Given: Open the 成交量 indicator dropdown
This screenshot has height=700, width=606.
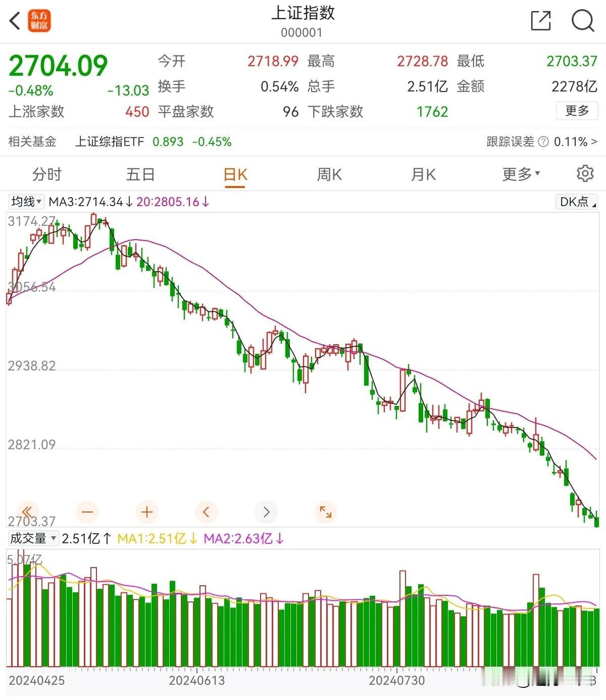Looking at the screenshot, I should [x=33, y=538].
